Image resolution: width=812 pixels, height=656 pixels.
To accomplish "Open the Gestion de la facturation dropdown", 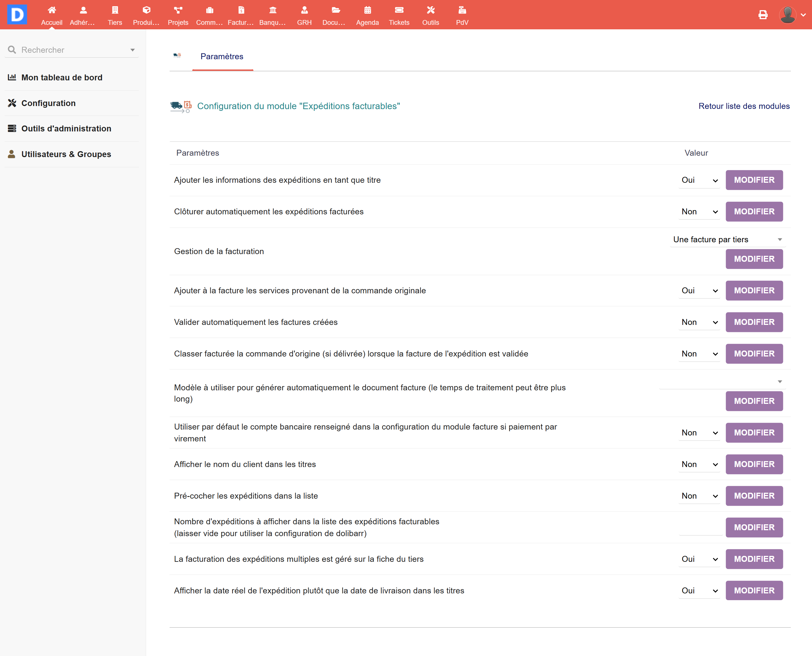I will pyautogui.click(x=727, y=239).
